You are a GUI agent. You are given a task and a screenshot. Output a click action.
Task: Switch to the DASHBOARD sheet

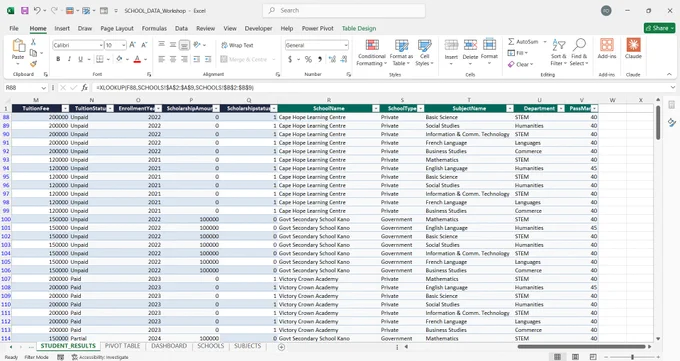click(169, 346)
